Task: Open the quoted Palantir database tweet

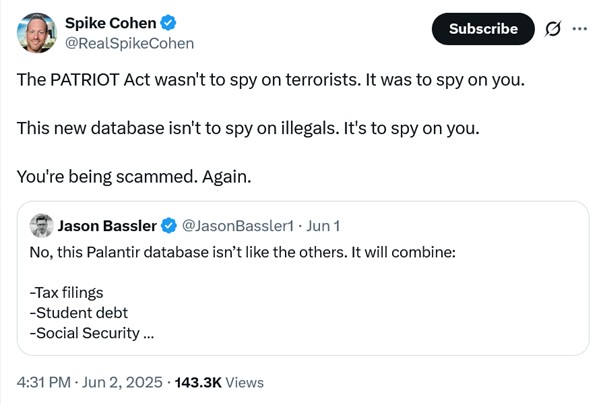Action: [303, 278]
